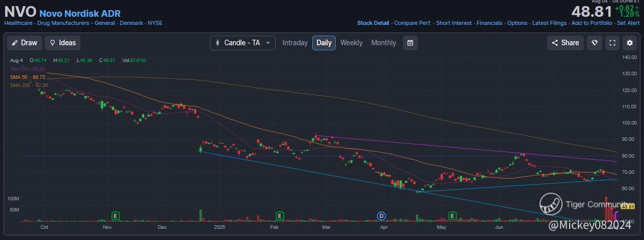Click Add to Portfolio

tap(592, 23)
